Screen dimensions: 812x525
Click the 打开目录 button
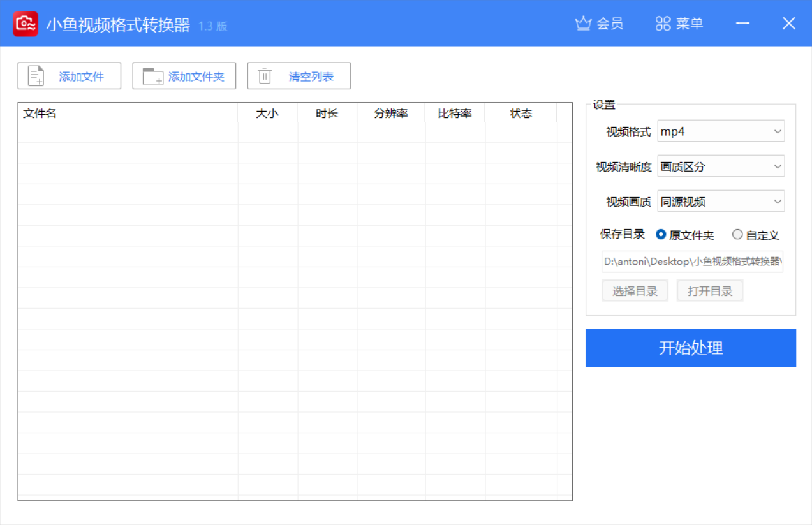[709, 290]
